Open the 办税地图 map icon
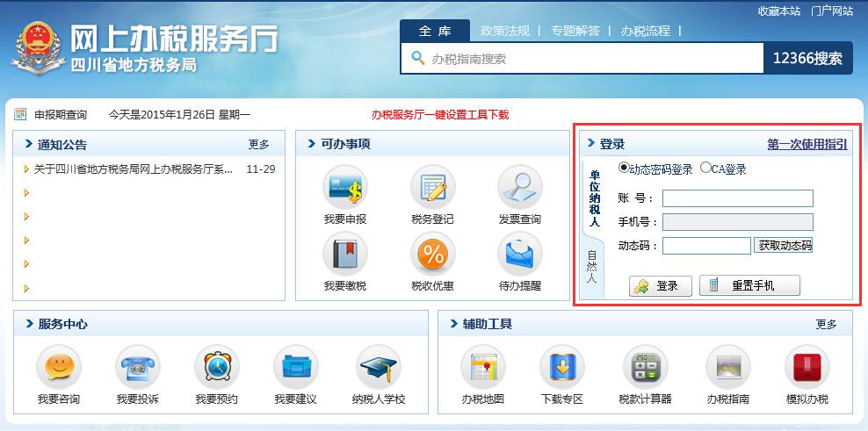 pos(483,368)
